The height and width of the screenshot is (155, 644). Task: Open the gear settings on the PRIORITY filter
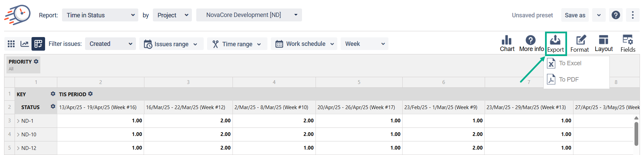(36, 62)
